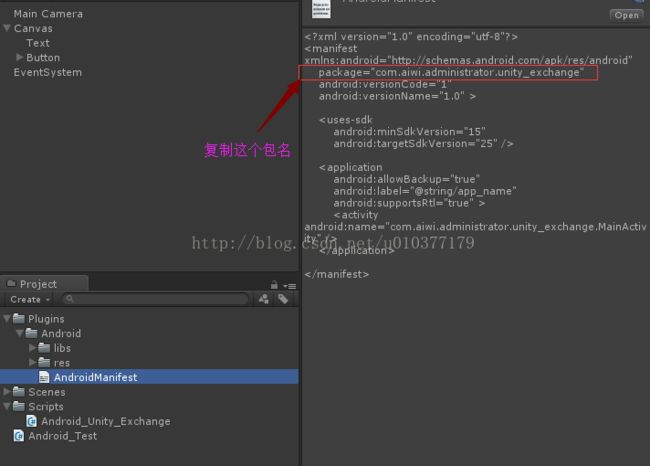
Task: Open the Search by Label tag icon
Action: [x=283, y=299]
